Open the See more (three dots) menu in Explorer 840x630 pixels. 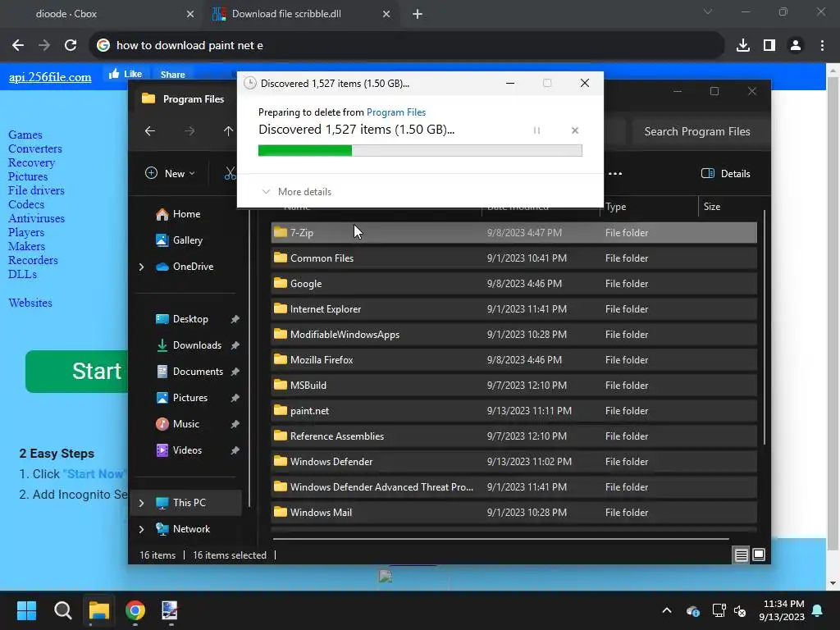(615, 174)
